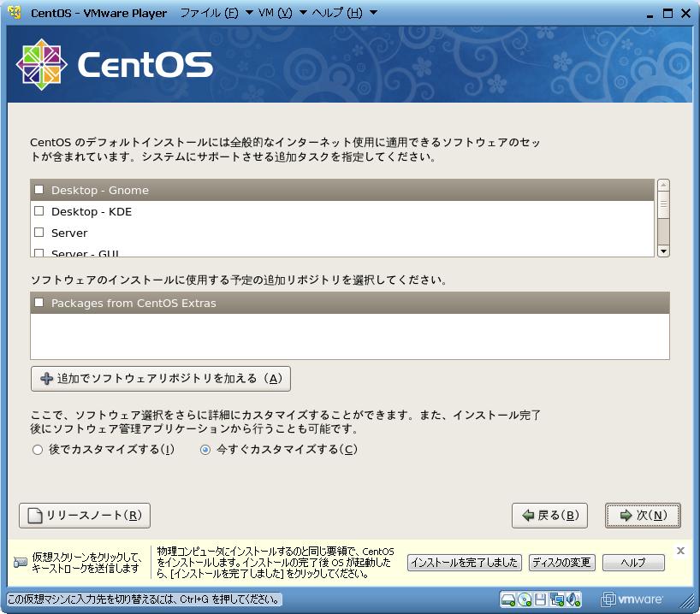Open the ヘルプ(H) dropdown menu

344,13
